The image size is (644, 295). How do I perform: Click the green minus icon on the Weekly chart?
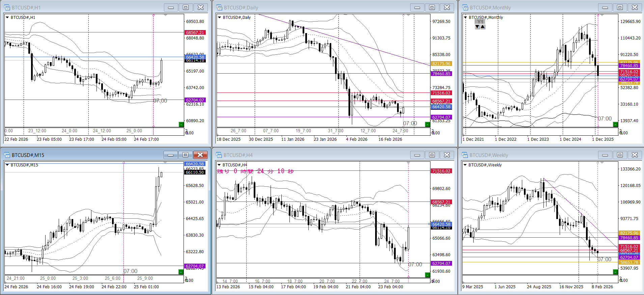pyautogui.click(x=615, y=272)
